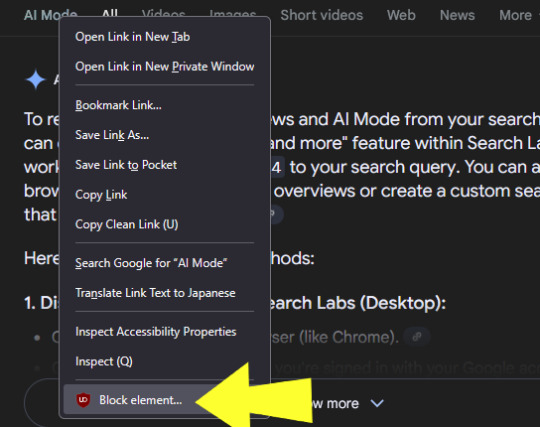
Task: Choose Save Link As… entry
Action: (x=165, y=135)
